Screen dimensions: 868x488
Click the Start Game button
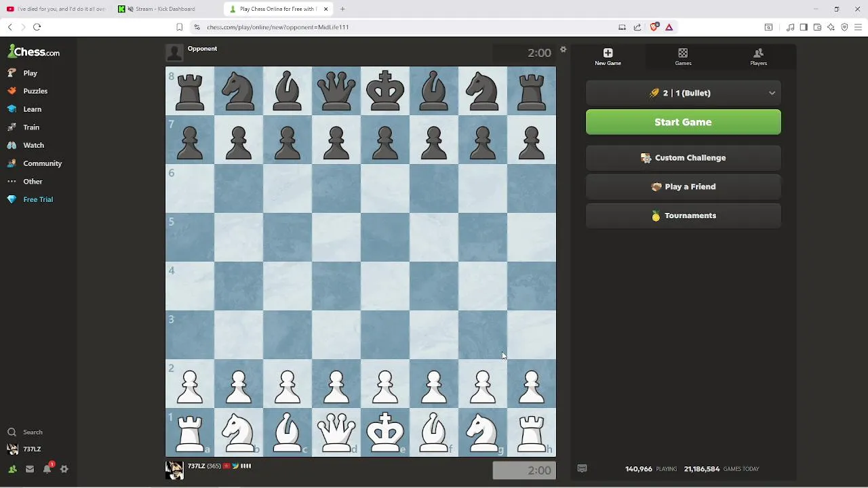click(x=684, y=122)
